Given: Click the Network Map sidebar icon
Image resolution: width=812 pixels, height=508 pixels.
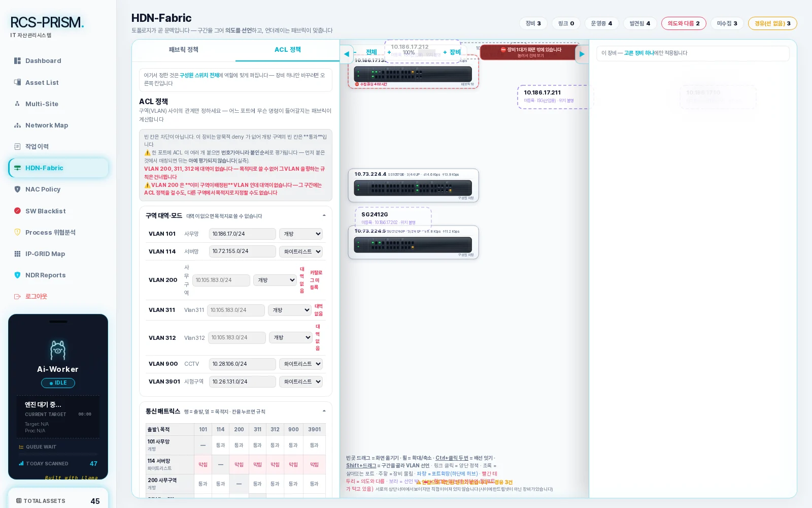Looking at the screenshot, I should click(x=17, y=125).
